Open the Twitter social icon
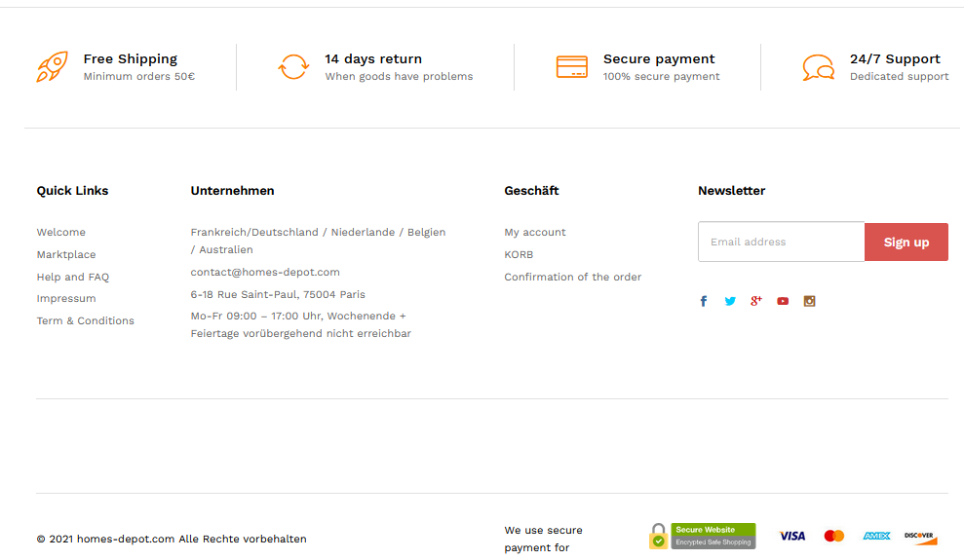Viewport: 964px width, 560px height. tap(730, 301)
